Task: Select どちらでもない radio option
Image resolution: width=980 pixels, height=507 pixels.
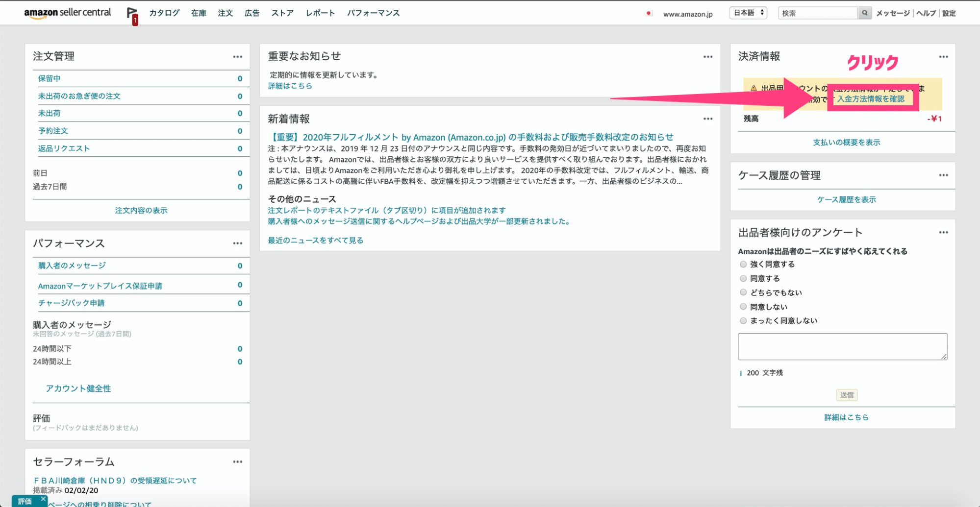Action: 743,292
